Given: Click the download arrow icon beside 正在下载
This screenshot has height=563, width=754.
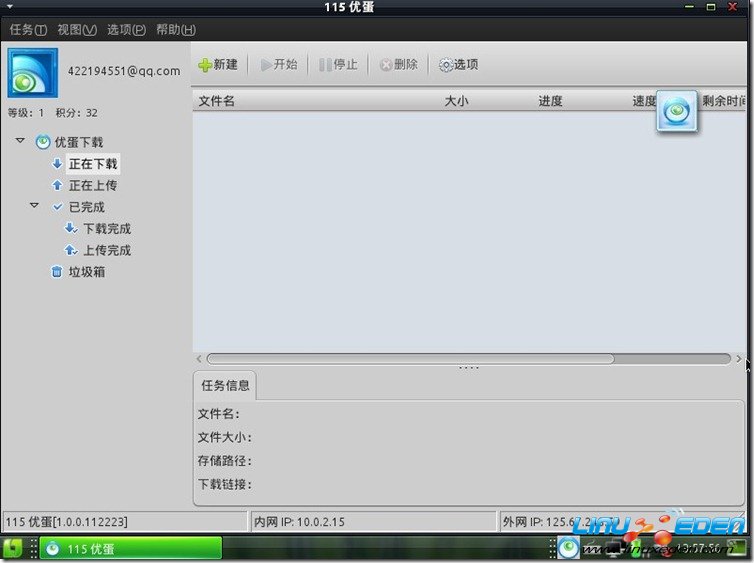Looking at the screenshot, I should coord(57,163).
